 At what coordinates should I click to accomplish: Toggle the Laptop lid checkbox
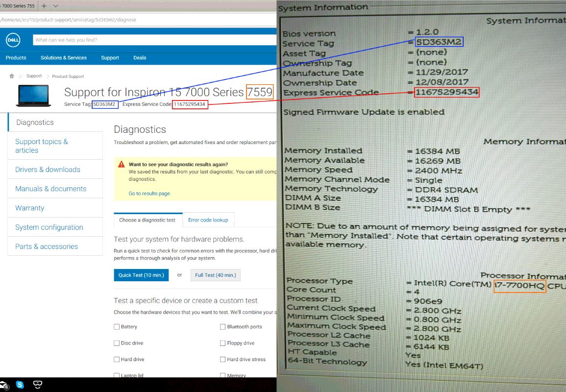coord(117,375)
